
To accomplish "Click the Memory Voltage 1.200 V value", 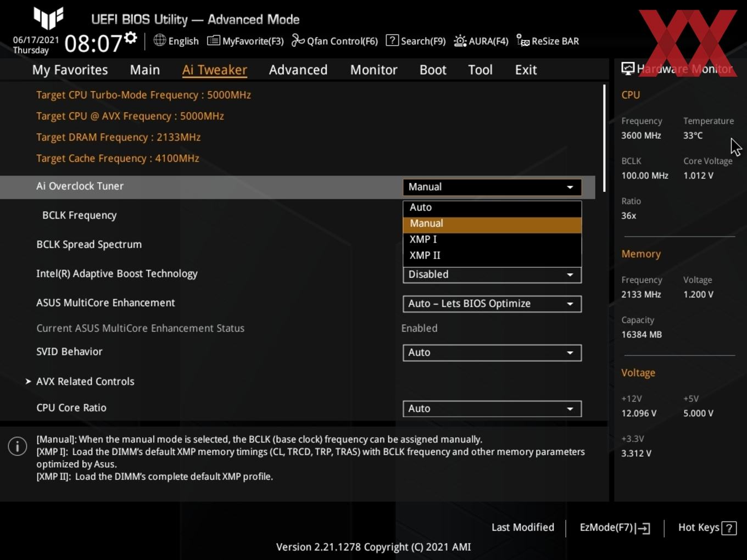I will point(698,294).
